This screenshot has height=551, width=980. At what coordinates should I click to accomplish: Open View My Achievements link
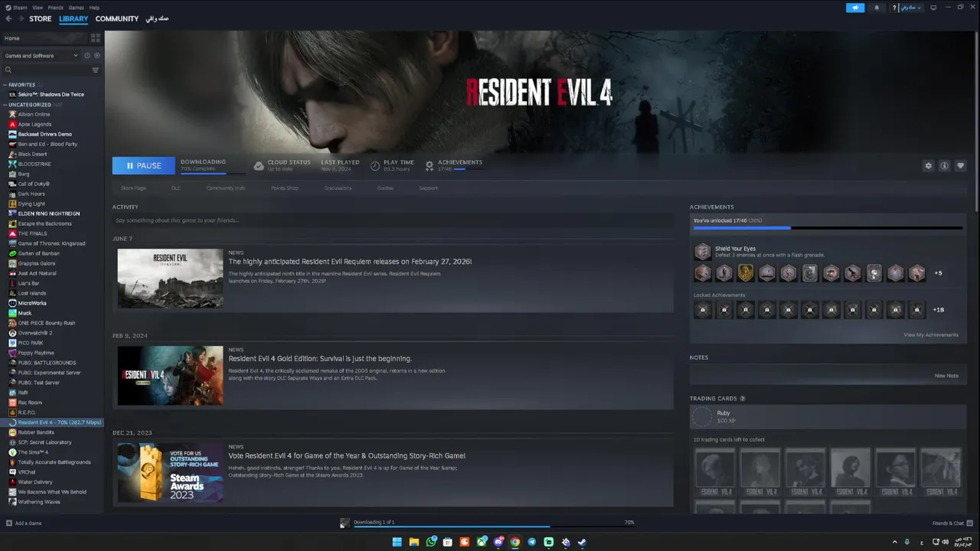(x=931, y=335)
